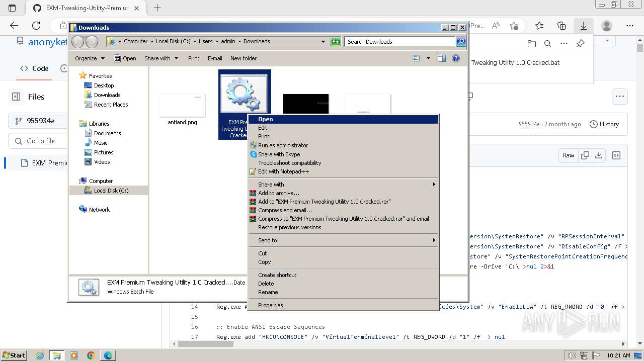The width and height of the screenshot is (644, 362).
Task: Reload the browser page
Action: [36, 26]
